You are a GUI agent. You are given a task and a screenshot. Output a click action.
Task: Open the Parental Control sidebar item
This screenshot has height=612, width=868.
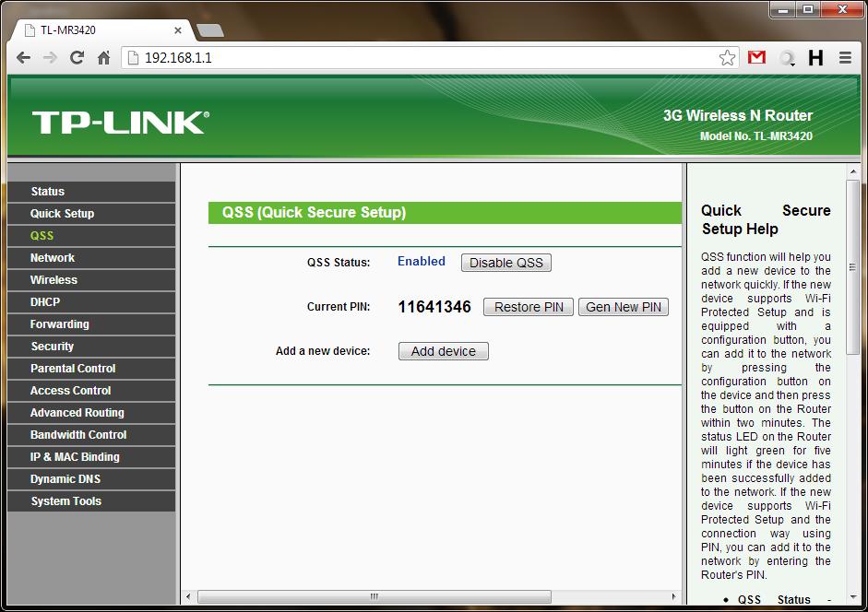coord(73,369)
